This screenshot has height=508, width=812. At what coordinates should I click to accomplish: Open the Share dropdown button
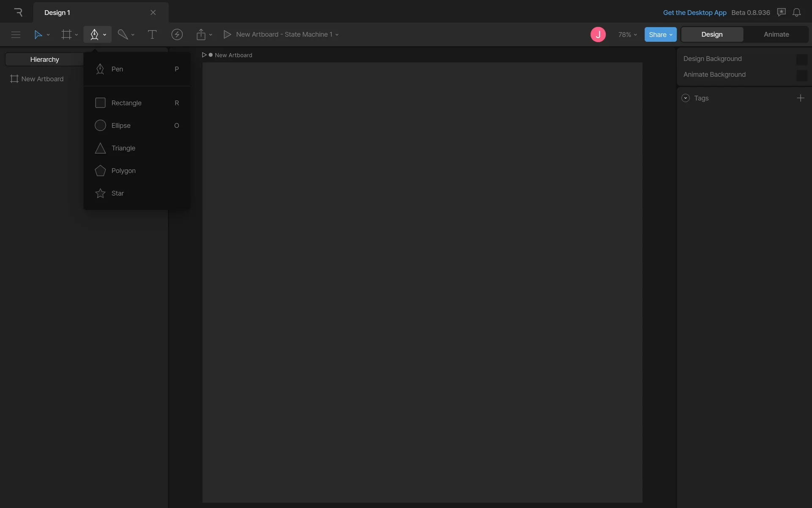[x=660, y=35]
